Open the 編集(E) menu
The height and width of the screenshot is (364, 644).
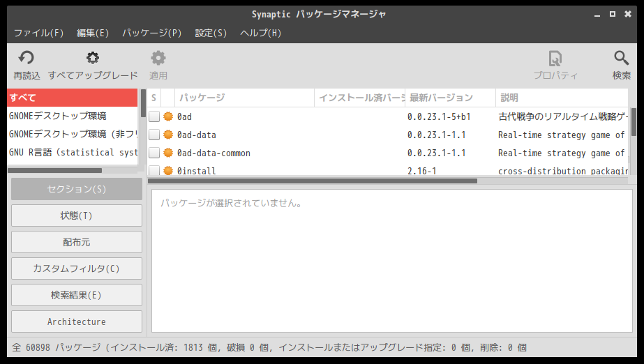click(93, 33)
